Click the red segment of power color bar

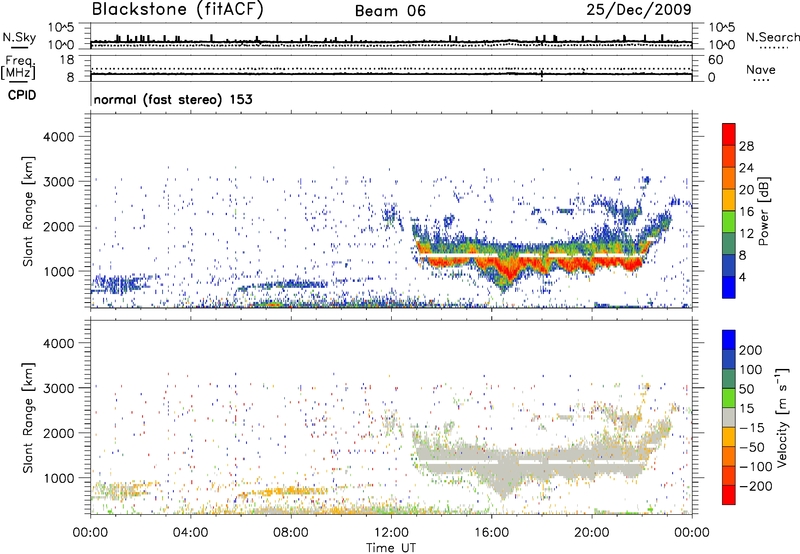coord(729,134)
